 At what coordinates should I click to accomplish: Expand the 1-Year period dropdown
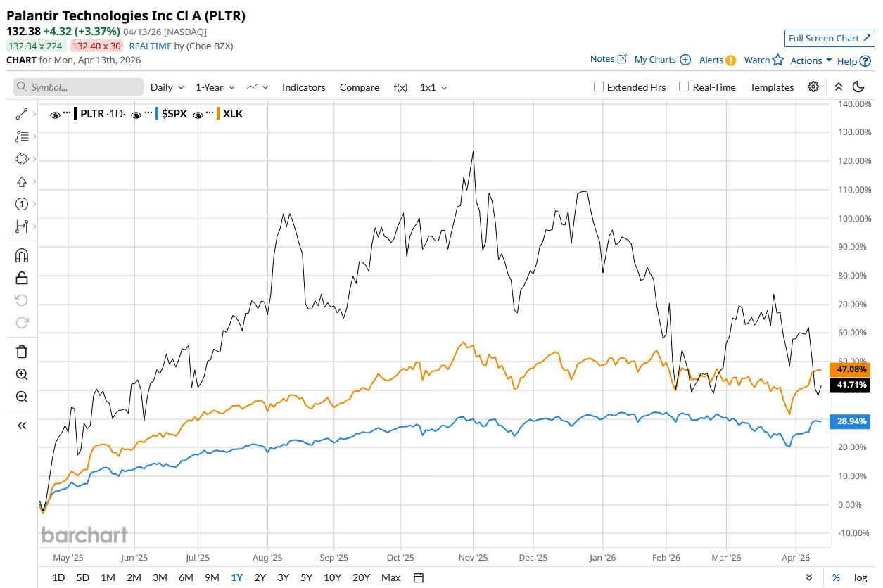[x=215, y=87]
